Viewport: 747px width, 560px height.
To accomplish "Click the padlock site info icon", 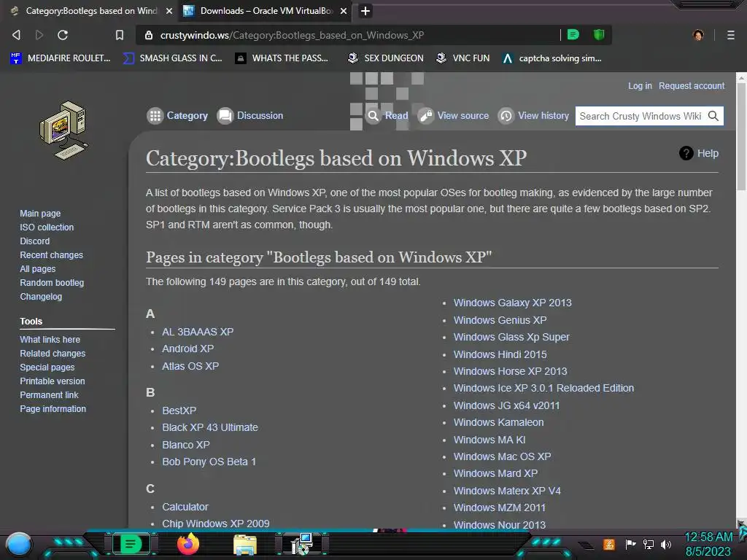I will (149, 35).
